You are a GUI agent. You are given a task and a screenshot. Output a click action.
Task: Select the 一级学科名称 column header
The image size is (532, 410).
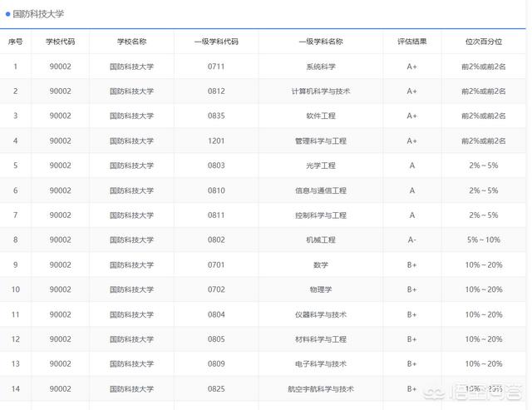coord(321,42)
